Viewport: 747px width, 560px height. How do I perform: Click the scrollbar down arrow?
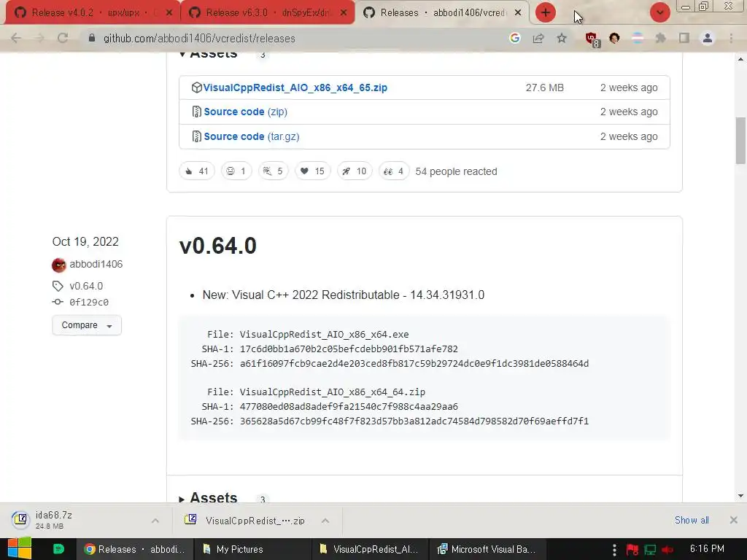pyautogui.click(x=740, y=496)
